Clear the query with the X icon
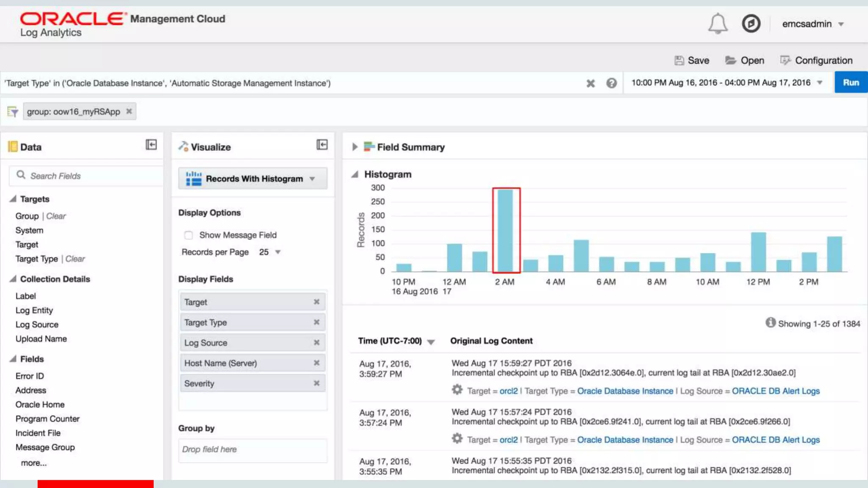Viewport: 868px width, 488px height. (x=590, y=83)
